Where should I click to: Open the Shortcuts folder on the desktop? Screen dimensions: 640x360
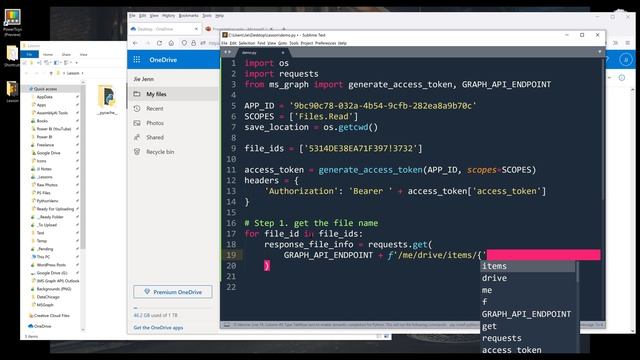[12, 53]
